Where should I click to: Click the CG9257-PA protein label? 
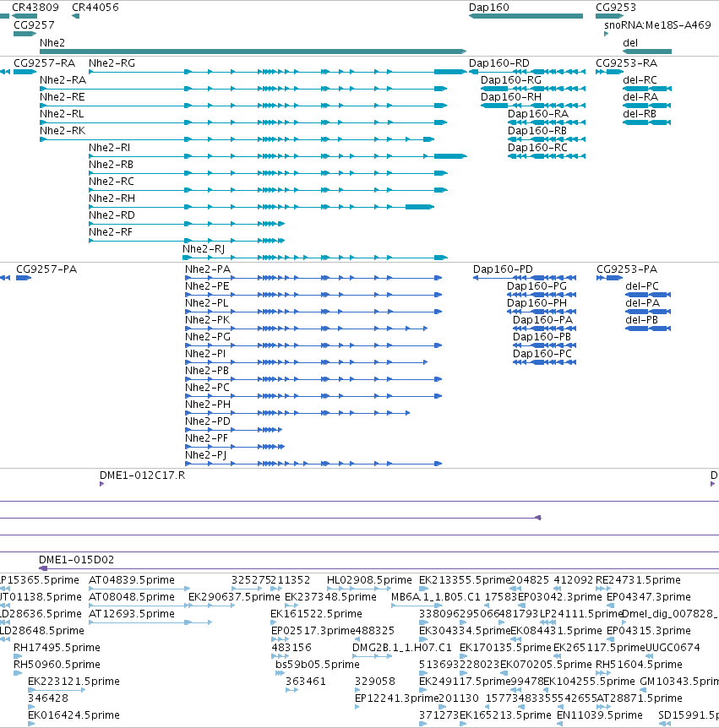(46, 269)
